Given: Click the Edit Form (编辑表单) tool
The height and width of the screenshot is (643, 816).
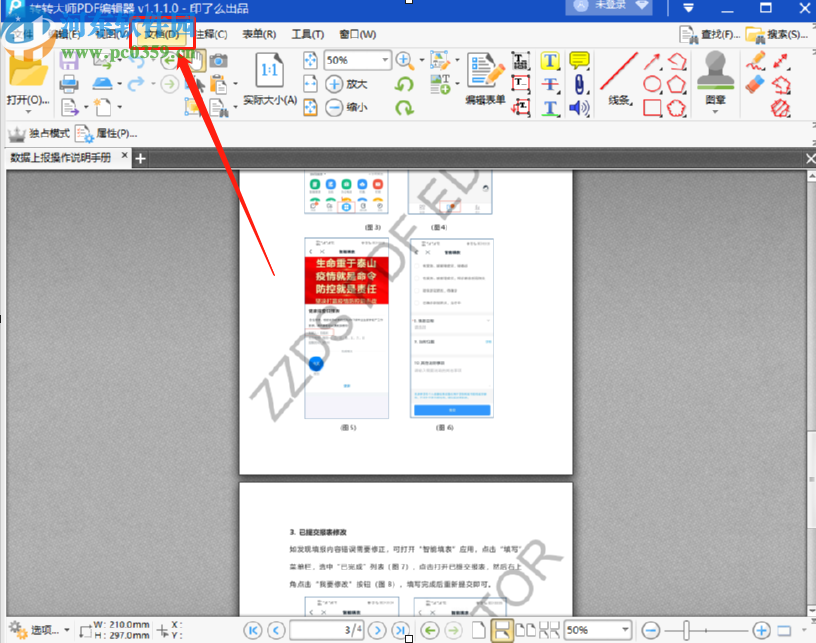Looking at the screenshot, I should point(486,78).
